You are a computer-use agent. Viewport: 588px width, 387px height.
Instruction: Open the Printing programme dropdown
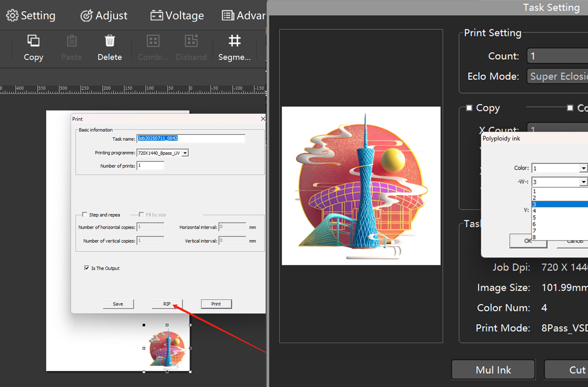coord(185,153)
